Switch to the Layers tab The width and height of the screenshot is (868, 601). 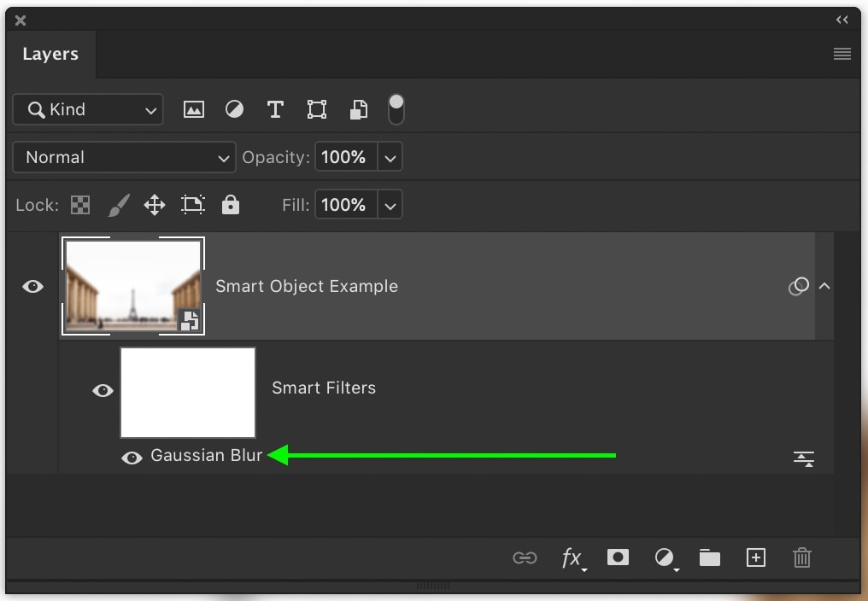pyautogui.click(x=50, y=54)
